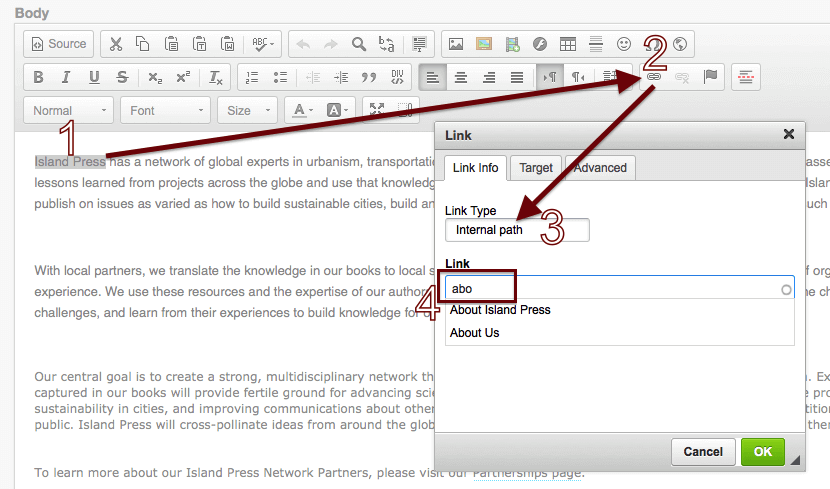Insert a numbered list
Screen dimensions: 830x489
252,77
